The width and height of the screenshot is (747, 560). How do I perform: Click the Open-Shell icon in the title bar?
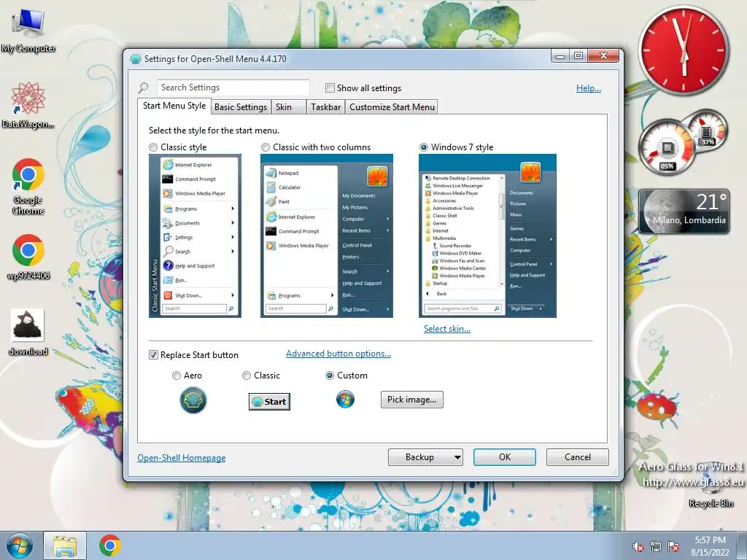[x=135, y=59]
